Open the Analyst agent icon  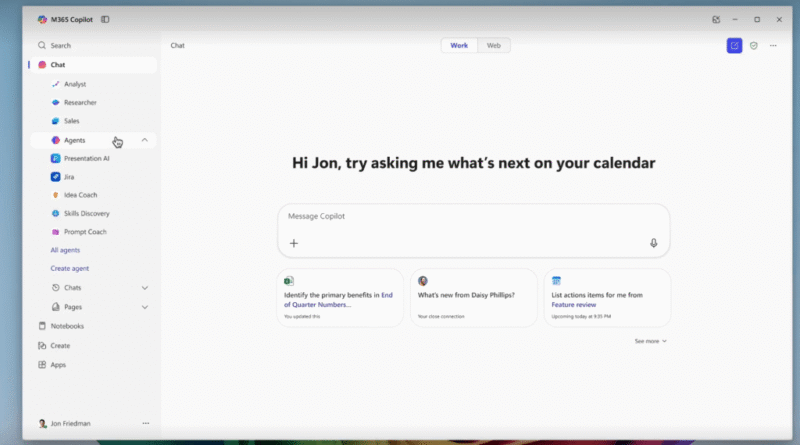[56, 84]
